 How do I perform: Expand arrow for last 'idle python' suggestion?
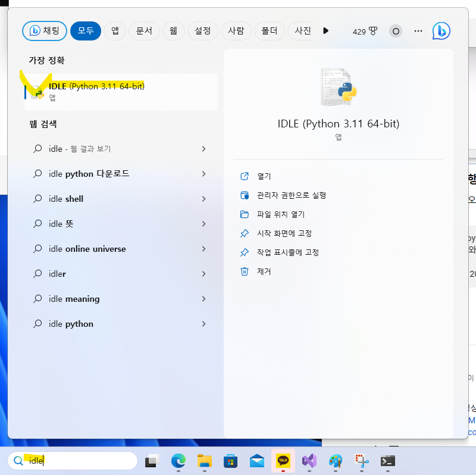(x=203, y=324)
